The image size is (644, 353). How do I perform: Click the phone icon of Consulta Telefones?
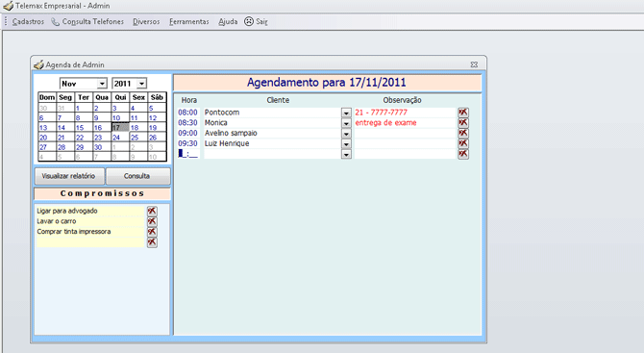(x=55, y=21)
